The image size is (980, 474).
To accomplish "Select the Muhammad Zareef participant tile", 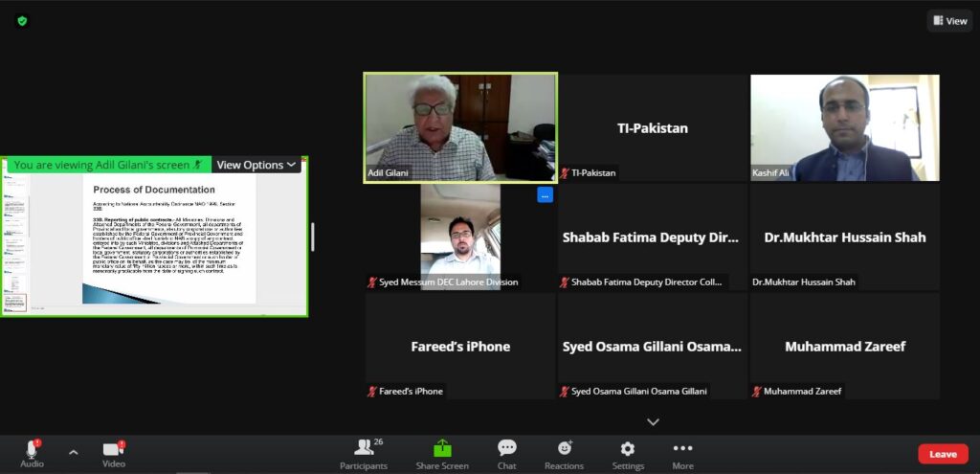I will tap(844, 346).
